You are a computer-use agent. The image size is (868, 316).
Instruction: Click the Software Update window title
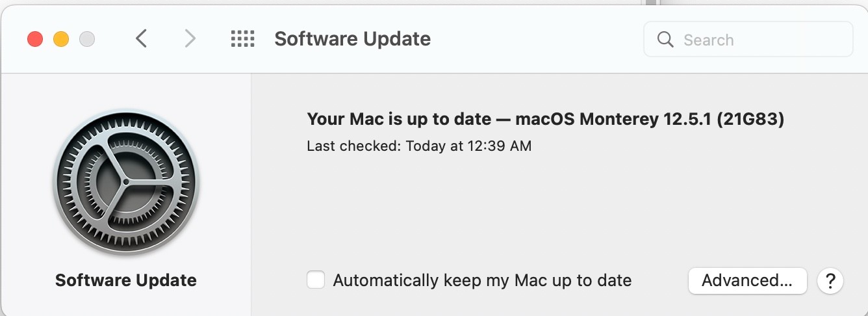click(x=352, y=39)
